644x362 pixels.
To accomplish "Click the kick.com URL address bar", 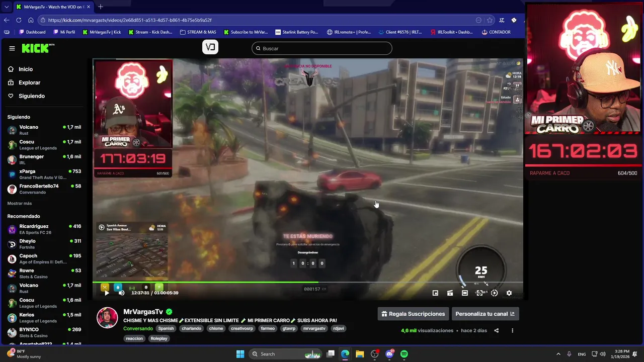I will point(257,20).
